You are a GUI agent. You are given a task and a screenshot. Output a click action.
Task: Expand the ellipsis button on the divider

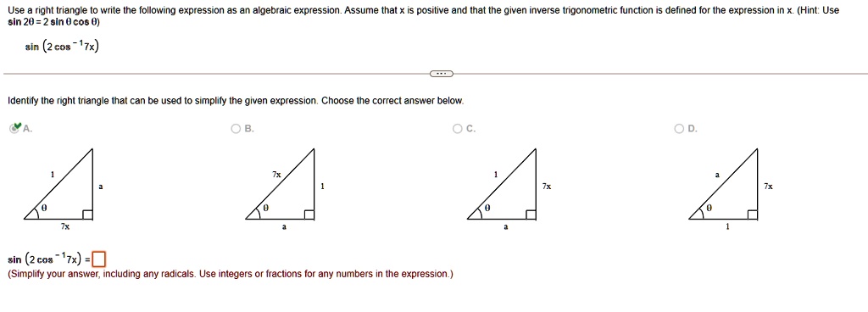[441, 73]
